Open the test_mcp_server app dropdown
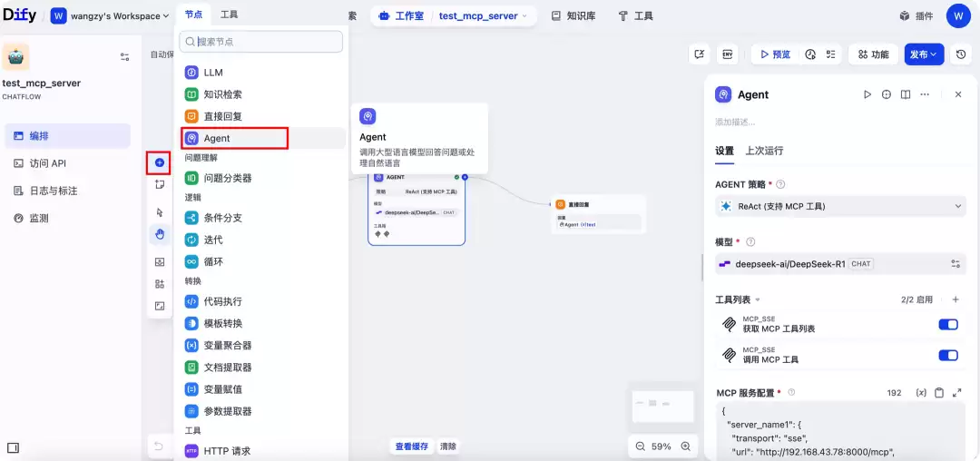The image size is (980, 461). point(483,15)
